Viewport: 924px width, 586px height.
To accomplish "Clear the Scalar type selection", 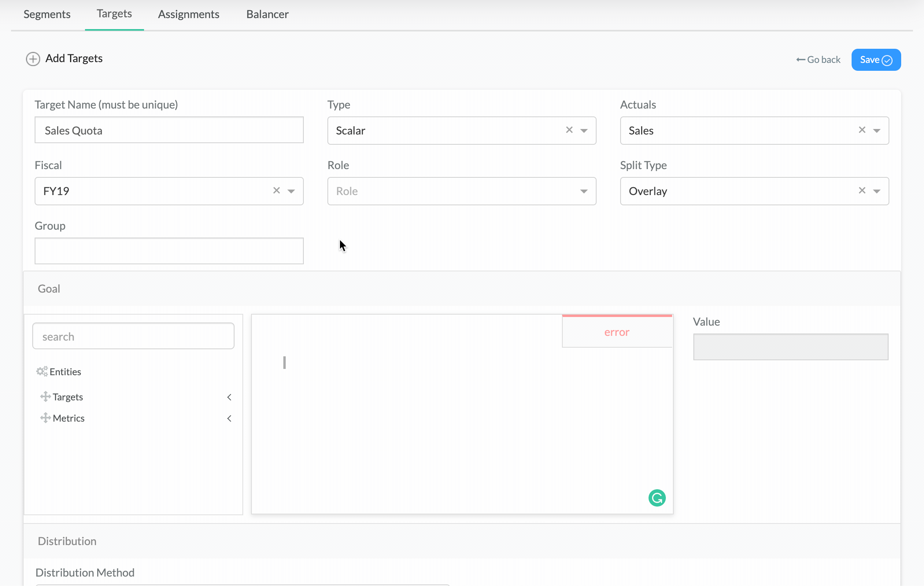I will click(x=569, y=130).
